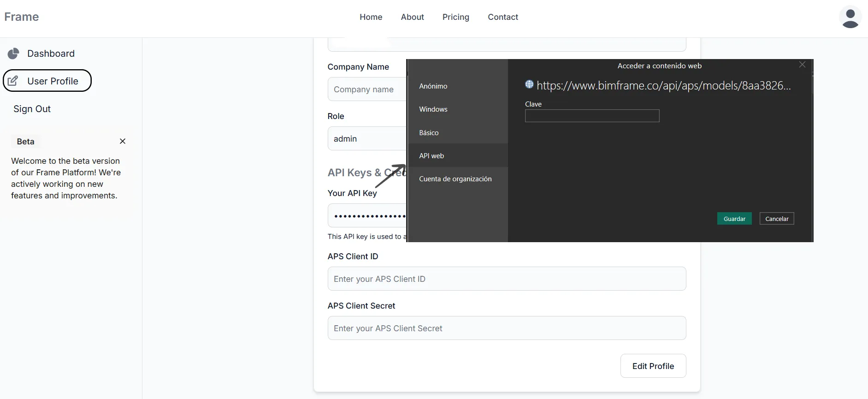The image size is (868, 399).
Task: Focus the APS Client Secret field
Action: [x=507, y=328]
